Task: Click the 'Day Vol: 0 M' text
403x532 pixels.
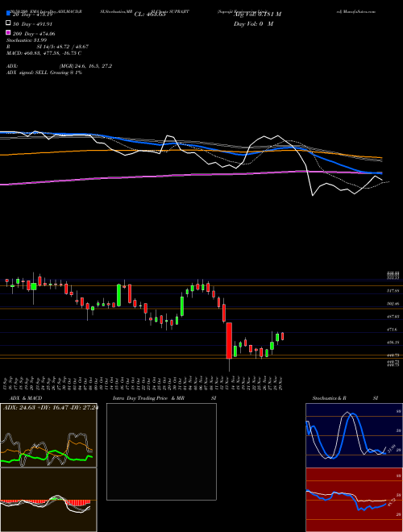Action: pos(253,23)
